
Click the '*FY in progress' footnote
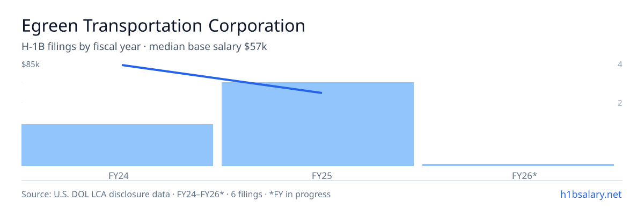click(x=298, y=194)
